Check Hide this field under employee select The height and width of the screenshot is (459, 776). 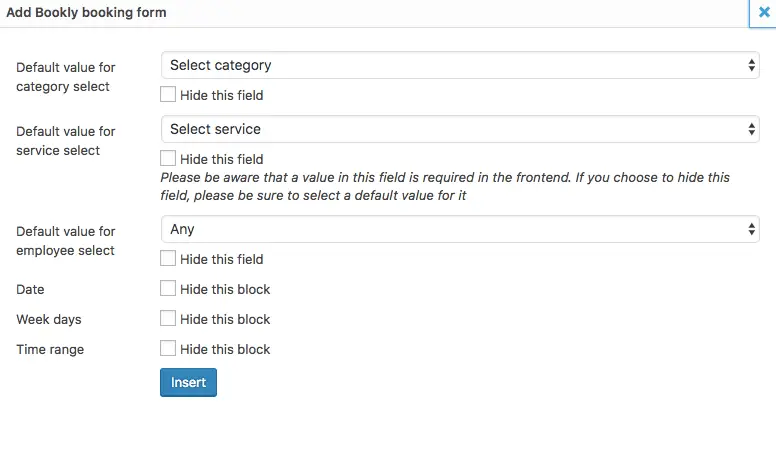coord(168,258)
